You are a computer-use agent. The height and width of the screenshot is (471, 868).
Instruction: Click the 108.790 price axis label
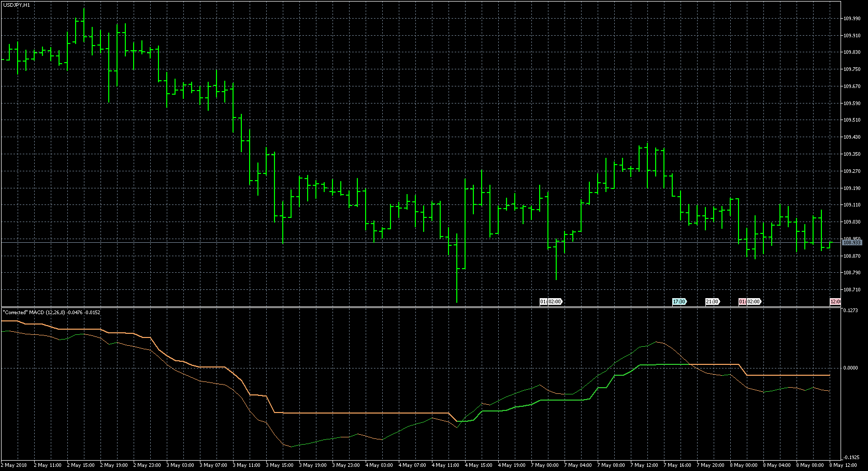tap(852, 273)
